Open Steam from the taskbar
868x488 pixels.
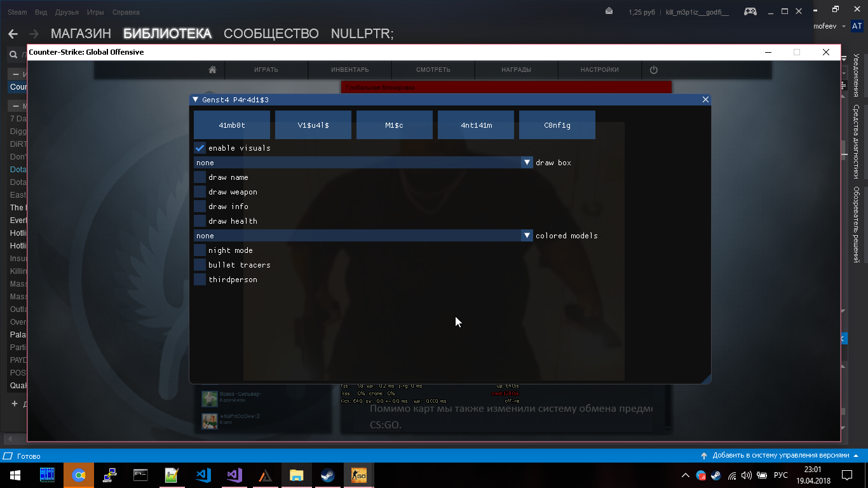click(x=328, y=475)
